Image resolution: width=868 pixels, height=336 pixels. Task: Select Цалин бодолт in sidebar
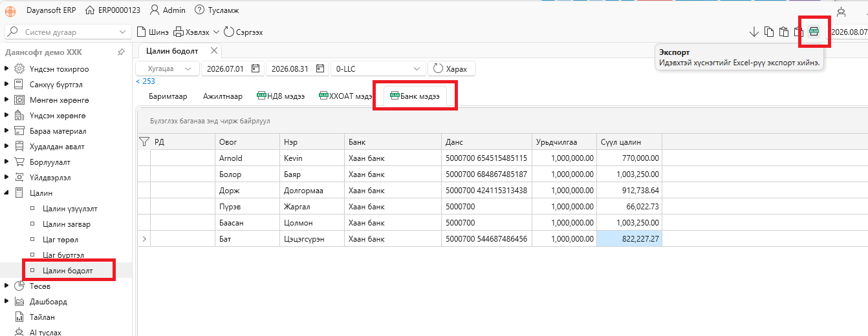click(67, 270)
